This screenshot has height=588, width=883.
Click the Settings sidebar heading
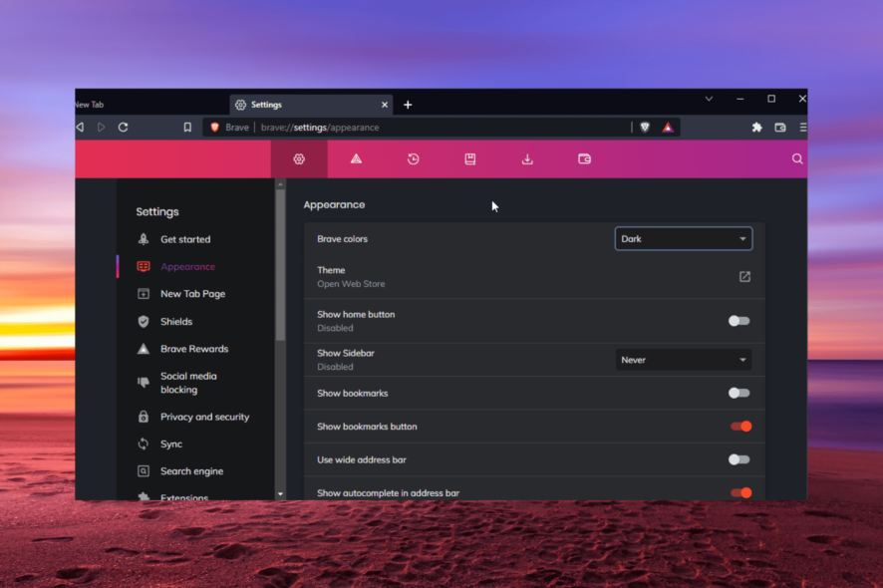[x=157, y=211]
